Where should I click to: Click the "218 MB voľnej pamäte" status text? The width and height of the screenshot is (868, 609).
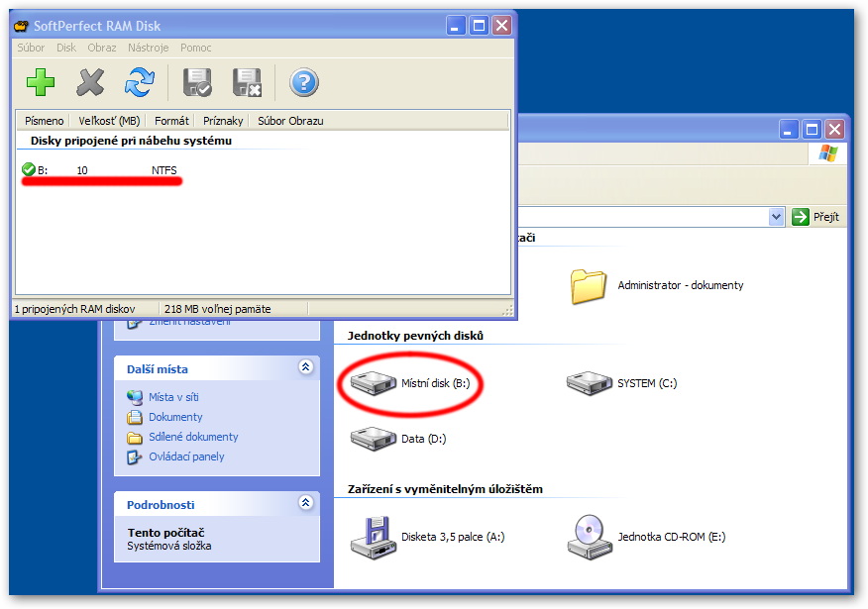[x=218, y=309]
